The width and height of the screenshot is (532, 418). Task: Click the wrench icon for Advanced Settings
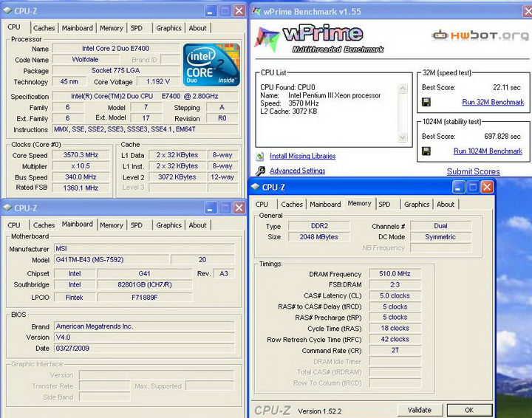[260, 171]
